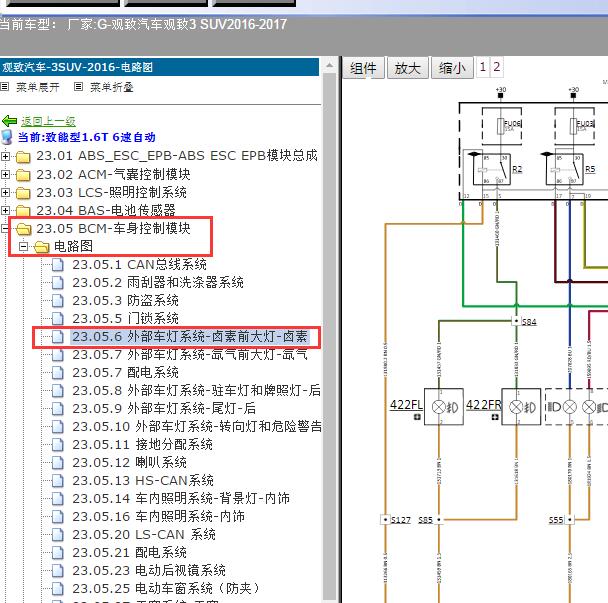Click the 缩小 zoom out button

[x=453, y=68]
